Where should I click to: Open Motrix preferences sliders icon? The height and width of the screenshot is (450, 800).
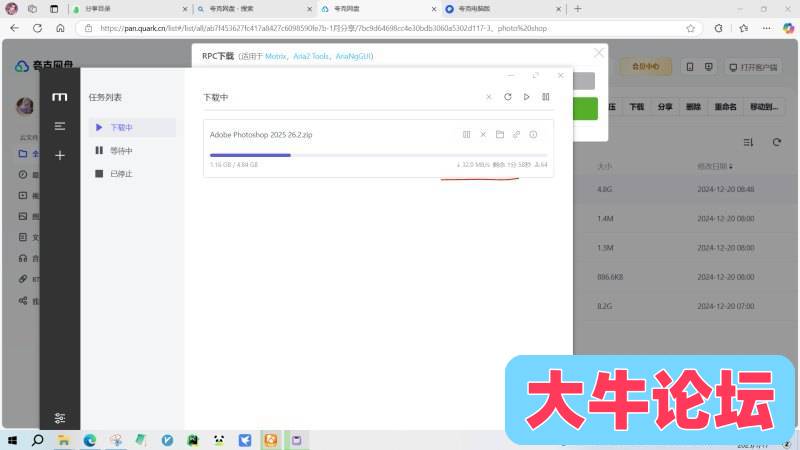tap(60, 418)
